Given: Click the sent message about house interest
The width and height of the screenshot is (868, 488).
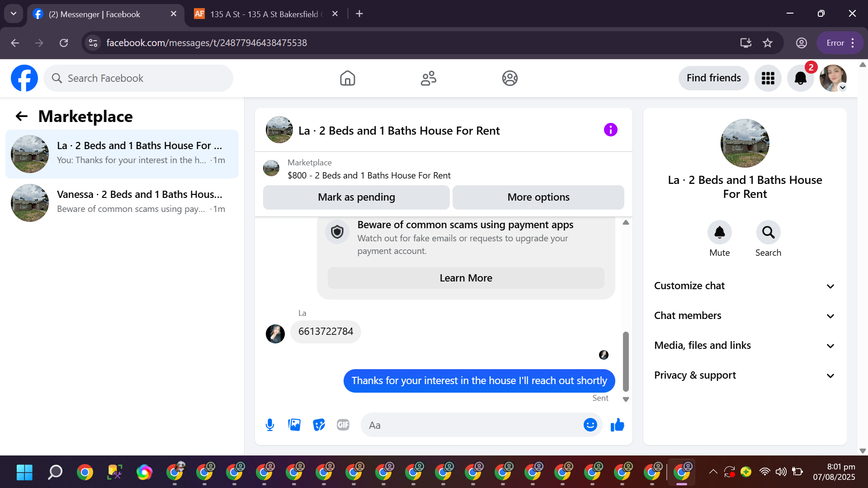Looking at the screenshot, I should click(x=479, y=381).
